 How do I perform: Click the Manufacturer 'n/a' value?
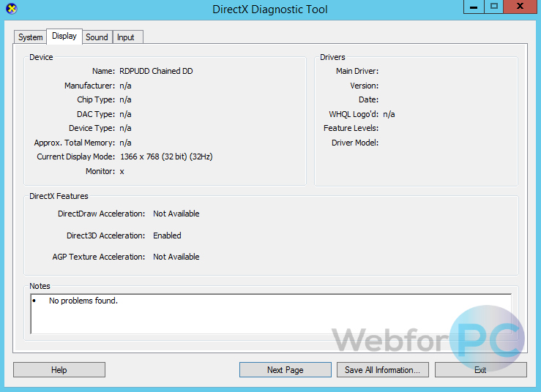[125, 86]
